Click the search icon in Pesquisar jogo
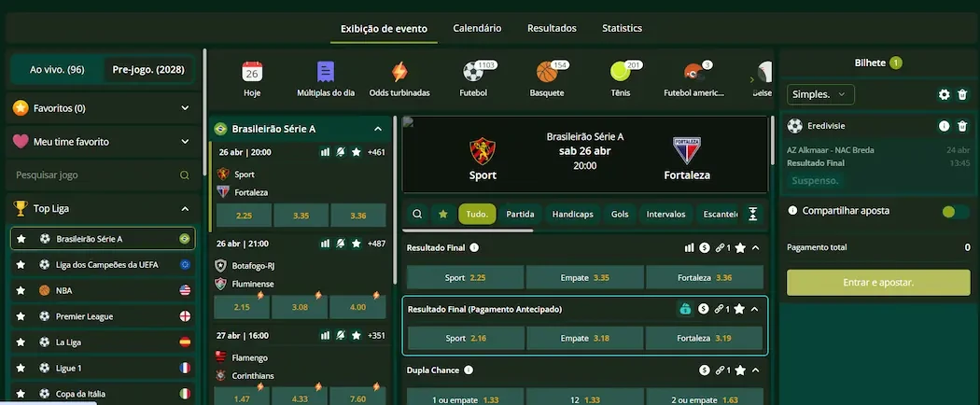The image size is (980, 405). 185,175
